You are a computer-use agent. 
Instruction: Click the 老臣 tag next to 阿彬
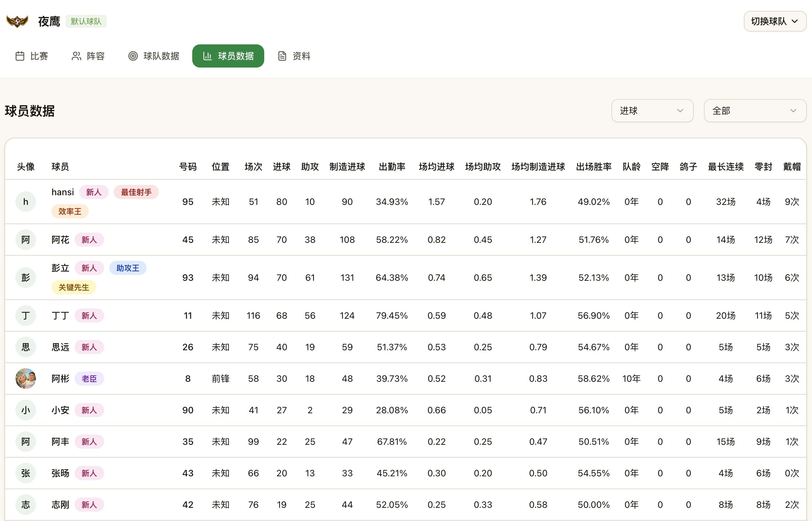89,379
